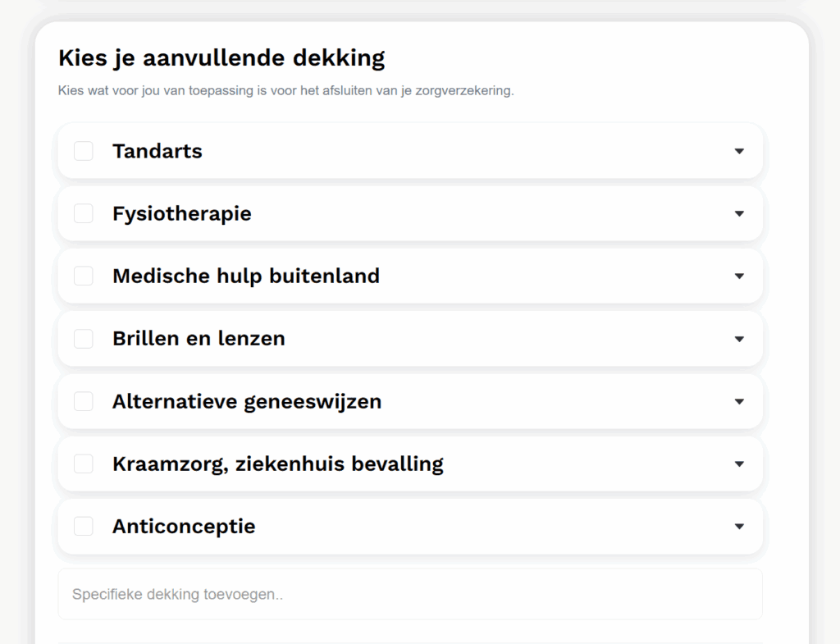Open the Fysiotherapie dropdown arrow
Screen dimensions: 840x644
point(739,213)
